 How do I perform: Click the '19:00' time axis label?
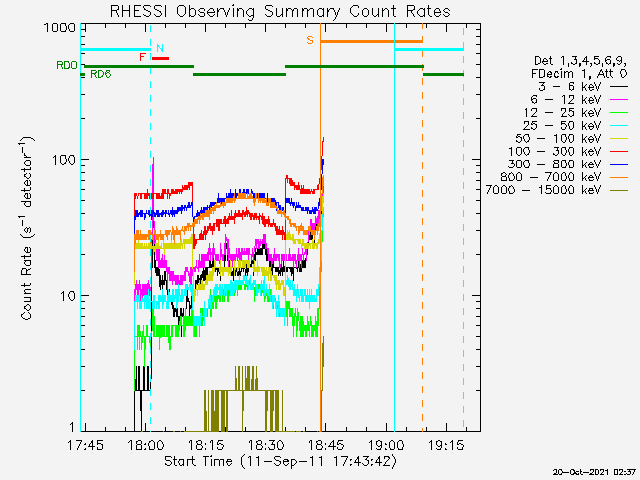[386, 445]
